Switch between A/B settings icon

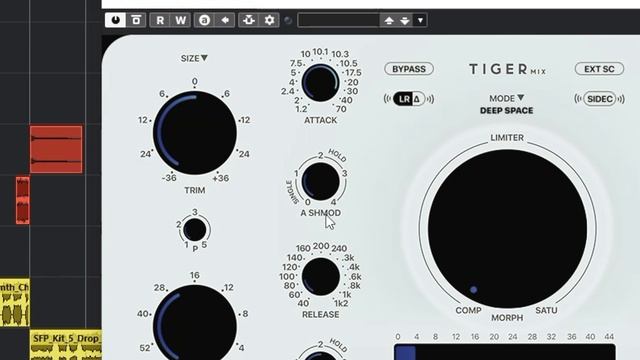[x=204, y=20]
